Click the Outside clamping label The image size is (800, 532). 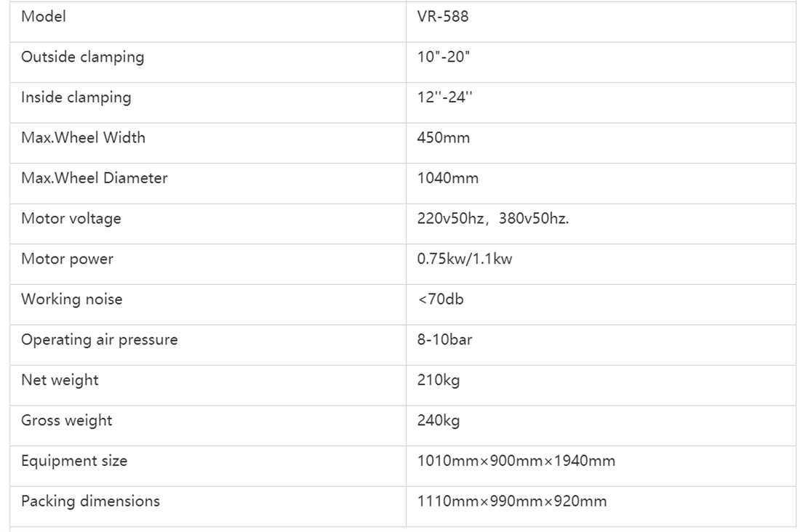point(83,57)
